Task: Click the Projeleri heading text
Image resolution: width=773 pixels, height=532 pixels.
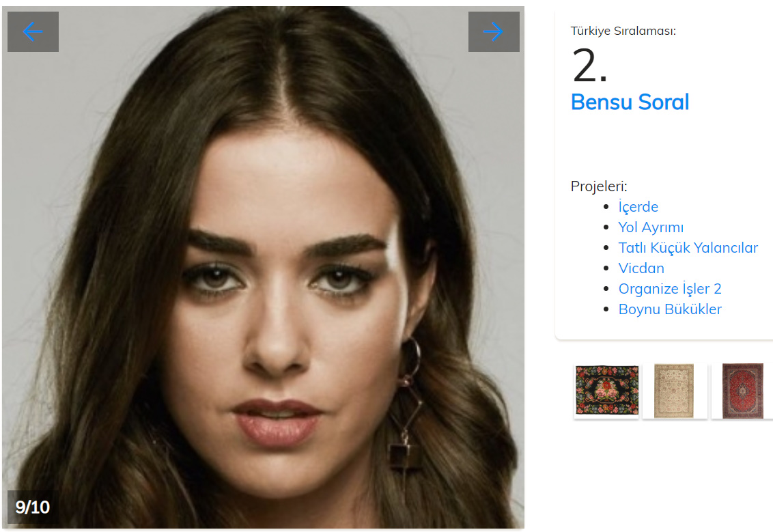Action: click(x=599, y=186)
